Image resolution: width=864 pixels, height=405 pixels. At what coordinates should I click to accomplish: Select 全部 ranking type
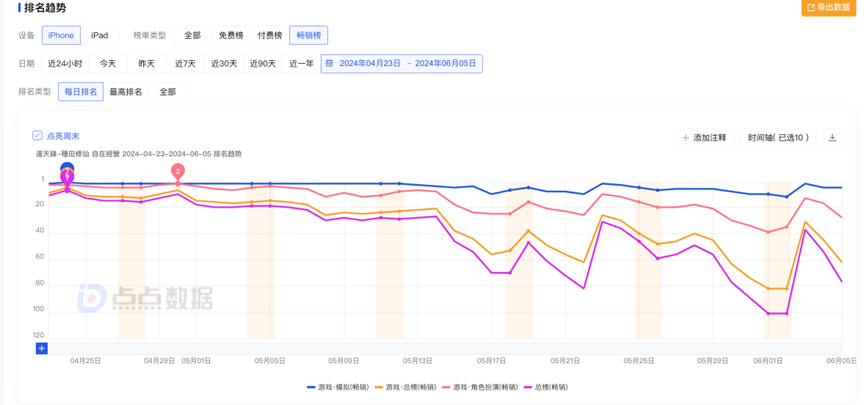168,92
